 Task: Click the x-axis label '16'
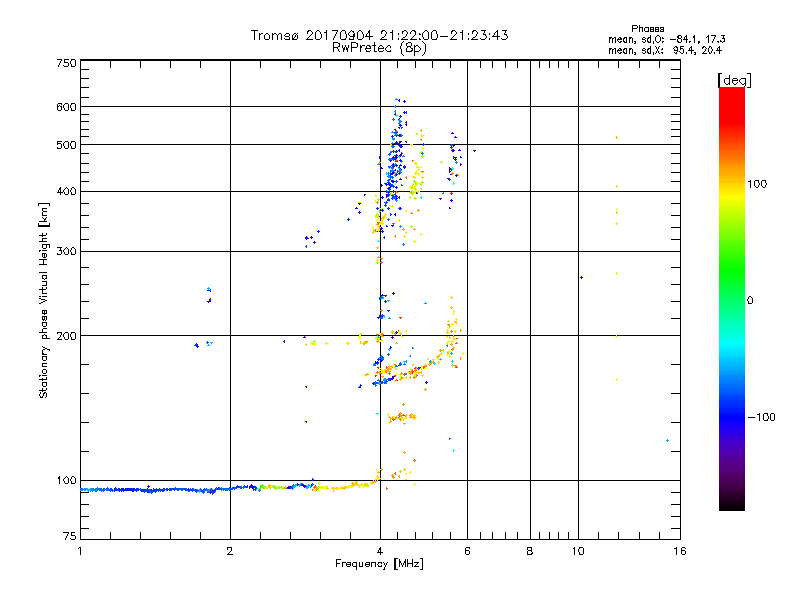(x=680, y=551)
